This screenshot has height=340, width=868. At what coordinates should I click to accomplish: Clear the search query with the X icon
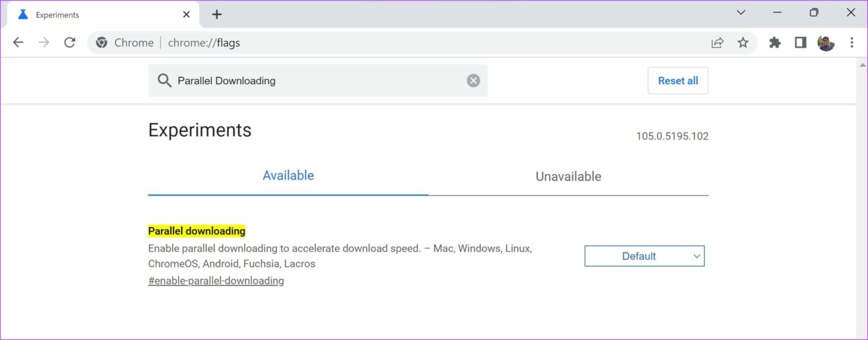coord(474,80)
